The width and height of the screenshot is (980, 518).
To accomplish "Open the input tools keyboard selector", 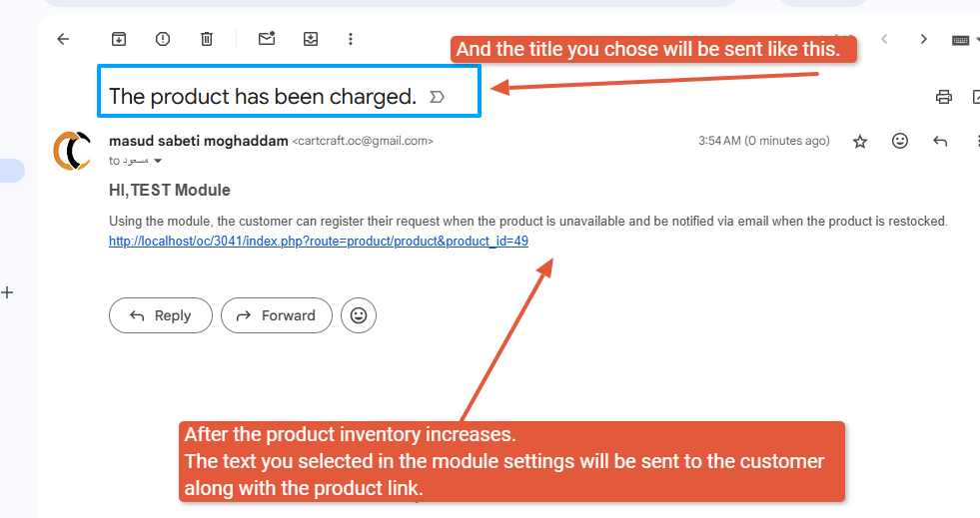I will (x=962, y=40).
